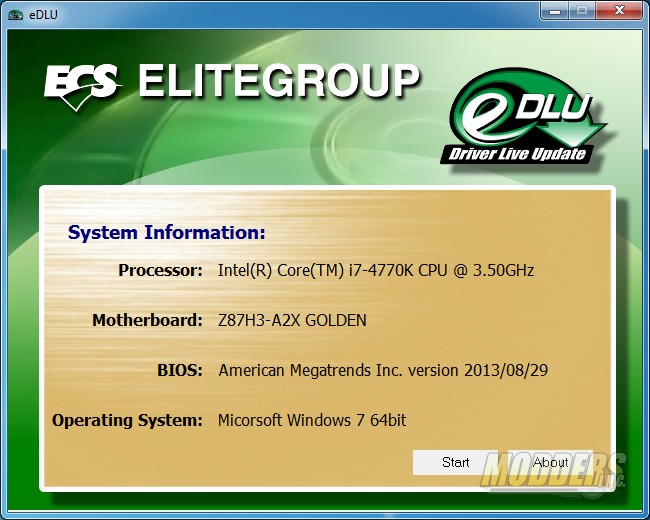Click the Start button
This screenshot has height=520, width=650.
pos(455,462)
